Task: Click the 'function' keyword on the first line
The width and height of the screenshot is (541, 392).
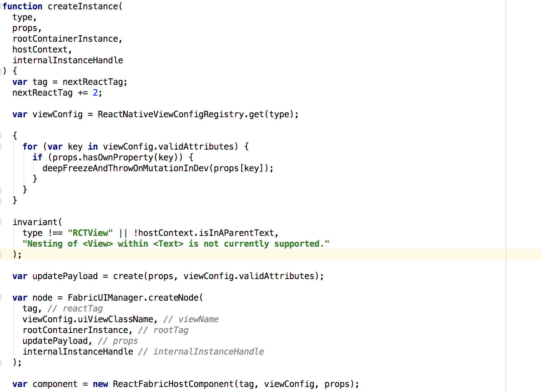Action: click(22, 6)
